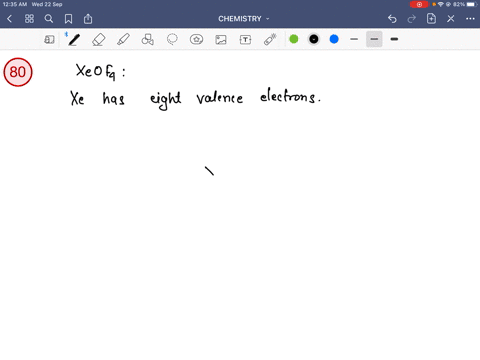Viewport: 480px width, 360px height.
Task: Tap the clock time 12:35 AM
Action: pos(15,4)
